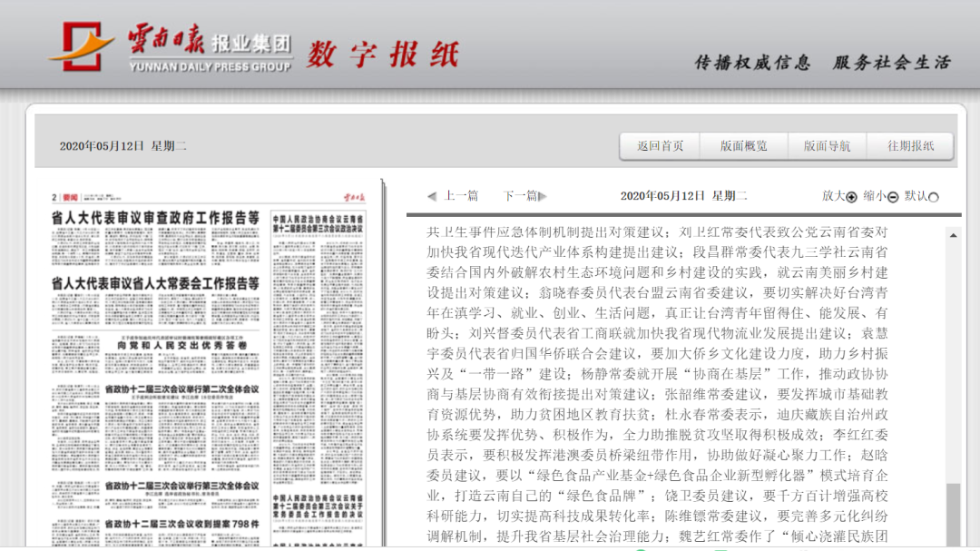The height and width of the screenshot is (551, 980).
Task: Click the '2 要闻' page label
Action: pyautogui.click(x=65, y=198)
